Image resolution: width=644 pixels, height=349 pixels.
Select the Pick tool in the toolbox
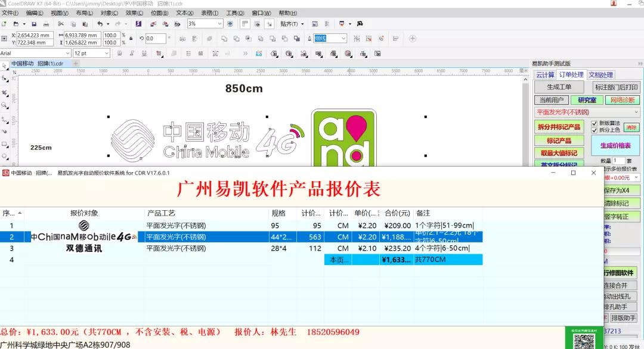5,65
